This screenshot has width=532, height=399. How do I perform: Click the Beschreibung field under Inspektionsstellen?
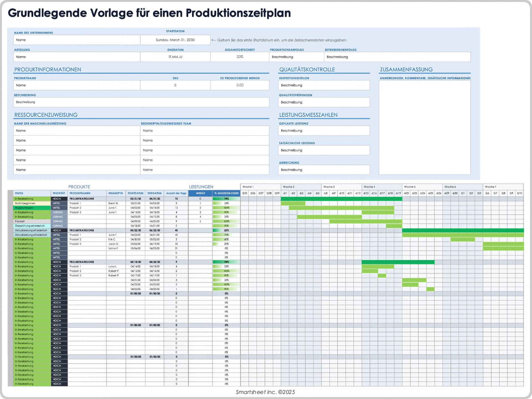(x=324, y=85)
